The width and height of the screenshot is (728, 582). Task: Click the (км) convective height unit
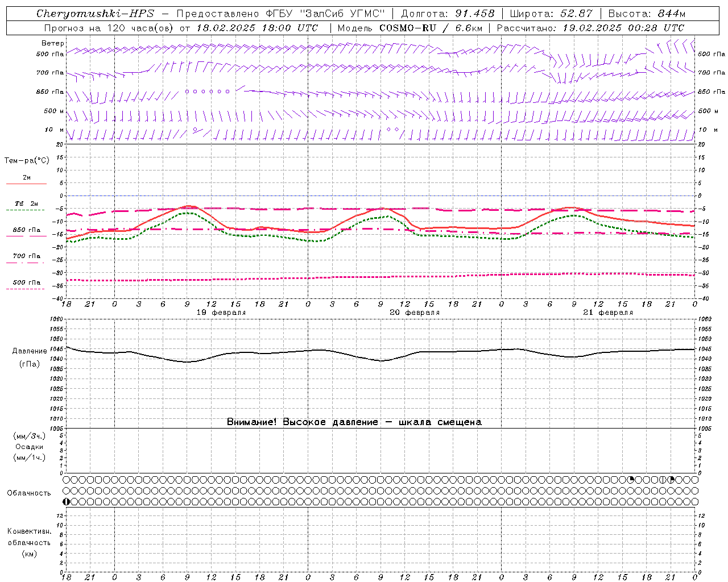click(30, 554)
